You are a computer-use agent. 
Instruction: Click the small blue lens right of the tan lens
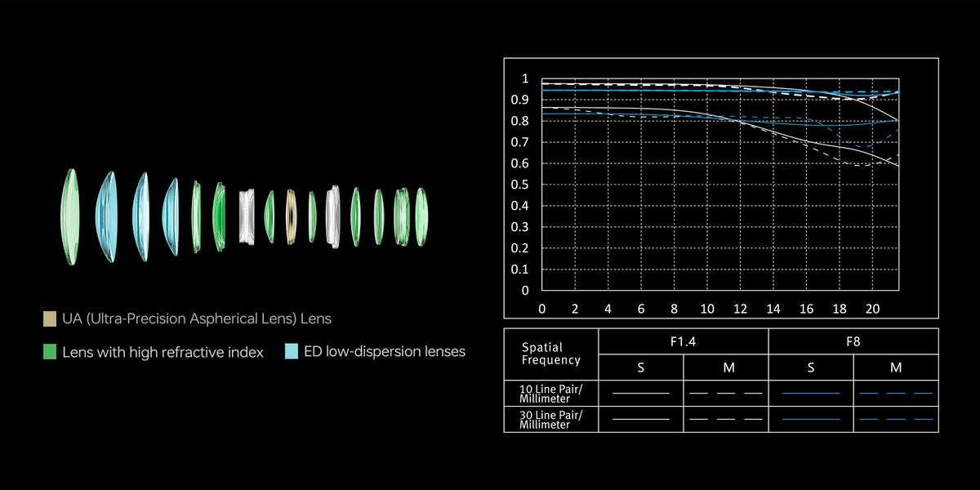[x=311, y=216]
